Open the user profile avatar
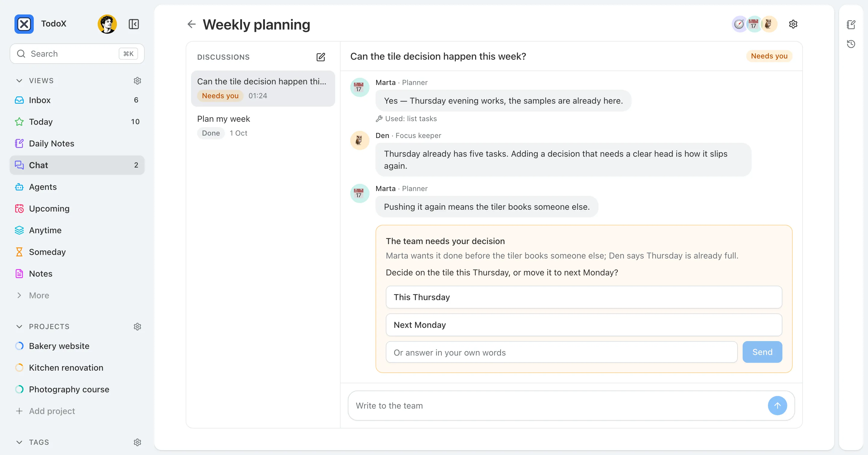Screen dimensions: 868x455 (107, 24)
